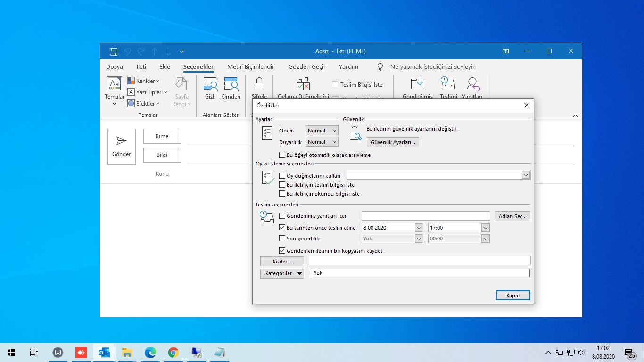Switch to the Yardım tab
Viewport: 644px width, 362px height.
pos(349,66)
